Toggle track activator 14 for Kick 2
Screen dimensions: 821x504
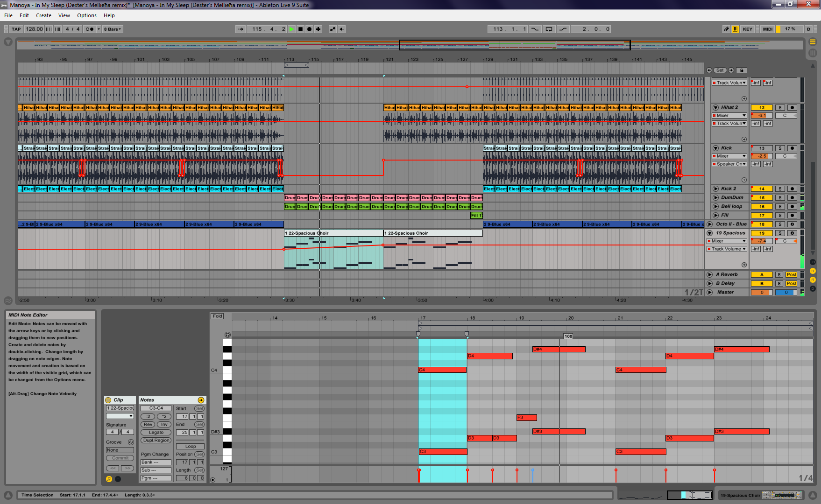point(762,189)
